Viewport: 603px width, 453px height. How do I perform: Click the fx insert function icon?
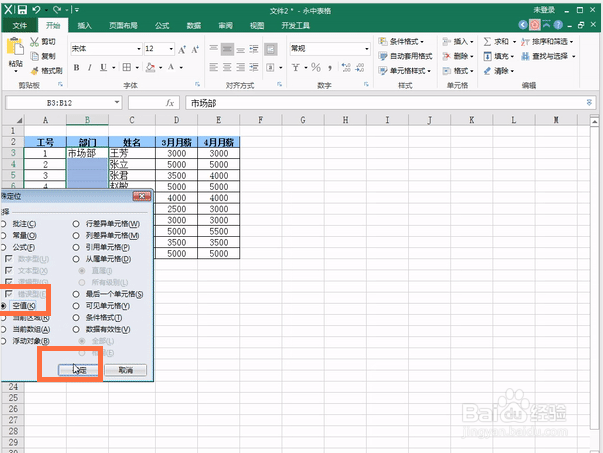coord(170,103)
